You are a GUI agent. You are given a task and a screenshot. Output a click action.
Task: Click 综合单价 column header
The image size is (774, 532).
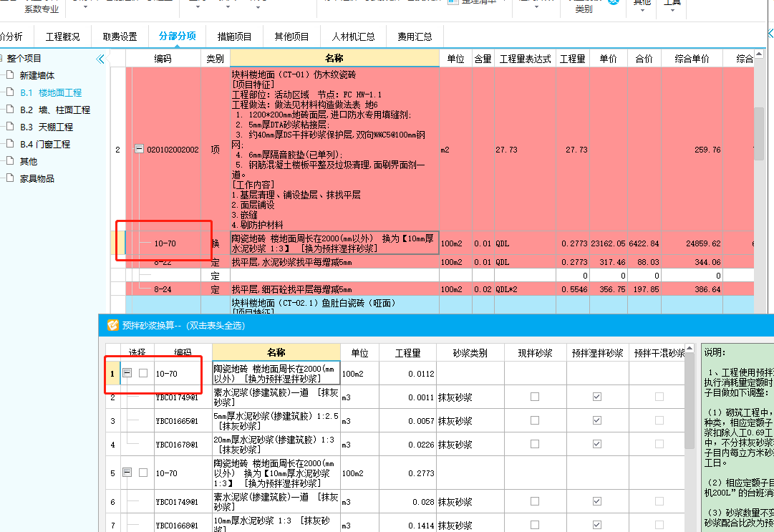coord(692,59)
